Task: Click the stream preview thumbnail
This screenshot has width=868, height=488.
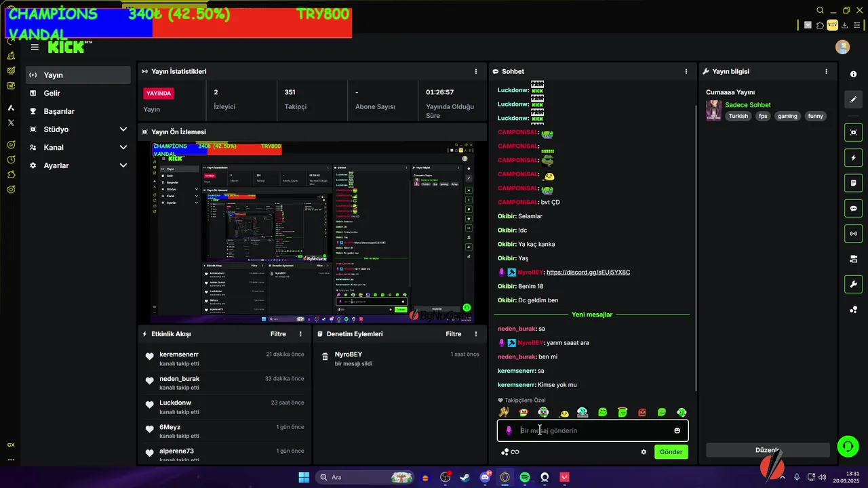Action: 312,232
